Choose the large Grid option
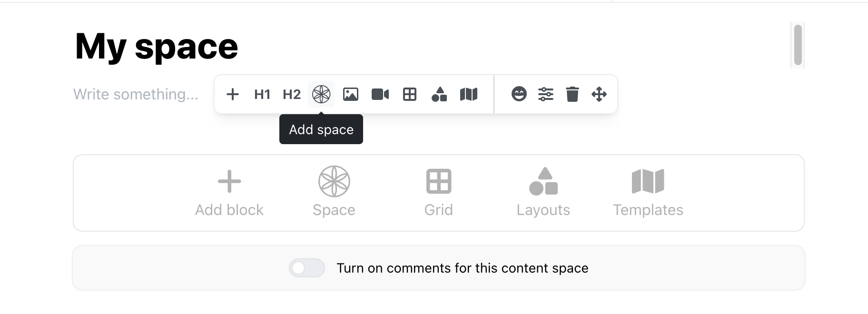The image size is (868, 314). click(x=439, y=193)
